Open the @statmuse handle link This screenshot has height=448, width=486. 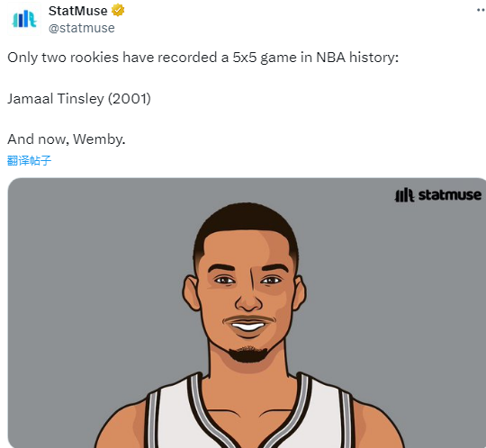pos(82,28)
